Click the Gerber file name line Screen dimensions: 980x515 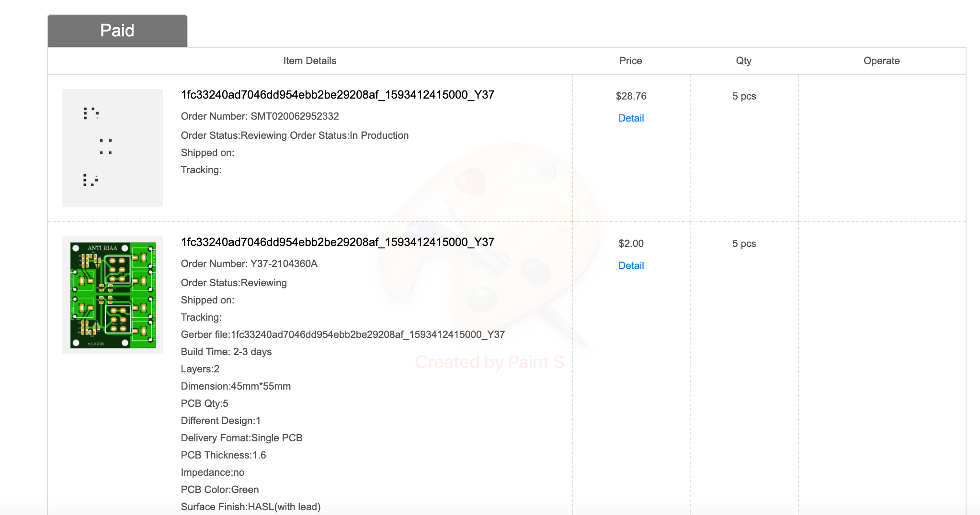[342, 335]
